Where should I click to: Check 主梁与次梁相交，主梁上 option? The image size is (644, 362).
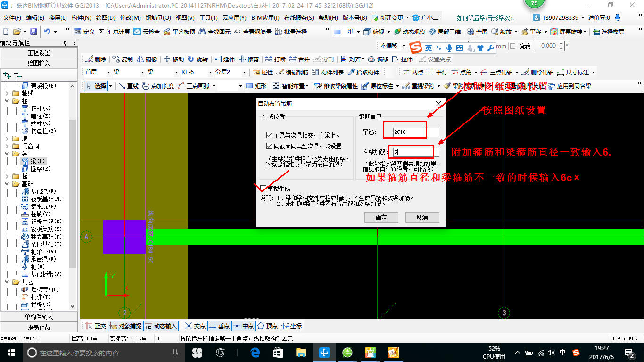coord(269,135)
